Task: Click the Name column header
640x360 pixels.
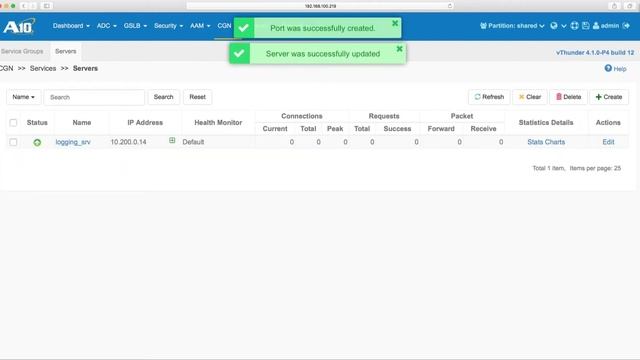Action: coord(82,122)
